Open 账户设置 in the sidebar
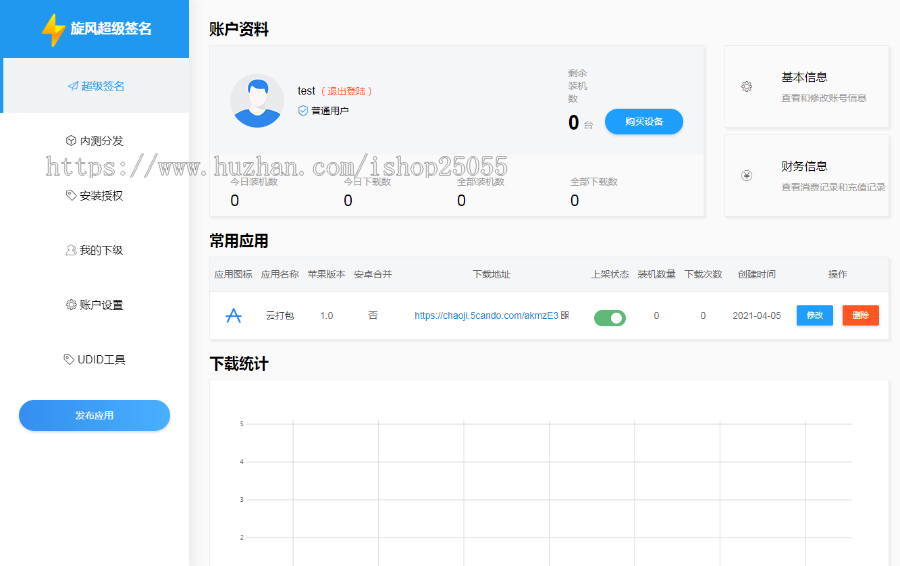Image resolution: width=900 pixels, height=566 pixels. 95,305
